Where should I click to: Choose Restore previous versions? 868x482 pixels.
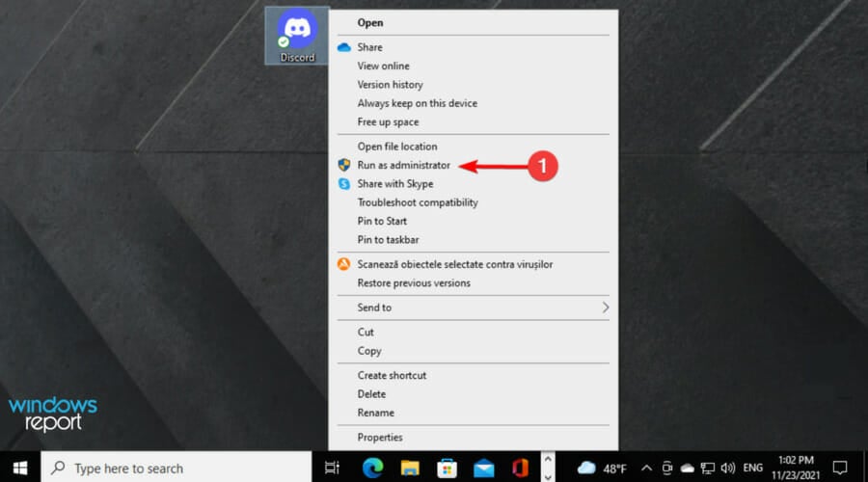414,282
